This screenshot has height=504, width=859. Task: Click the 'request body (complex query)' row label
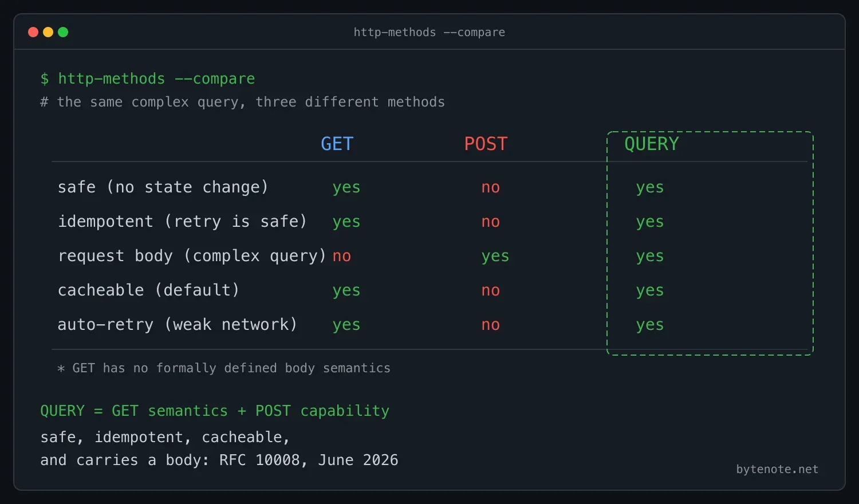(192, 256)
